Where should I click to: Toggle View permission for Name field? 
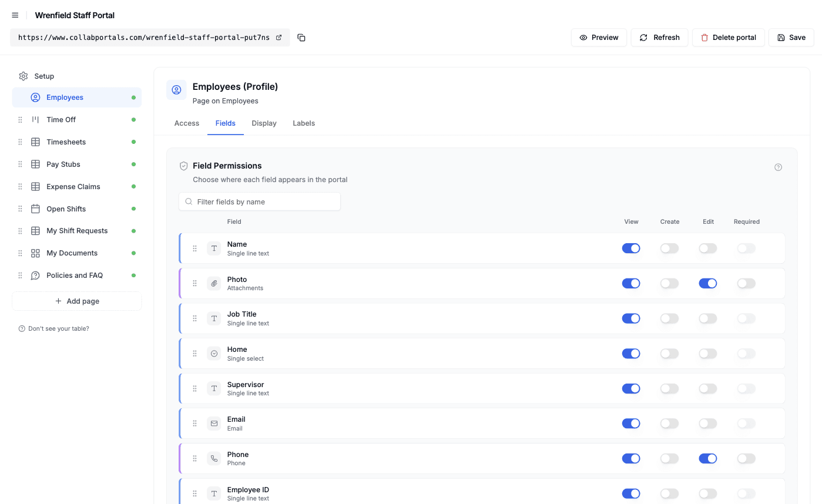pyautogui.click(x=631, y=248)
